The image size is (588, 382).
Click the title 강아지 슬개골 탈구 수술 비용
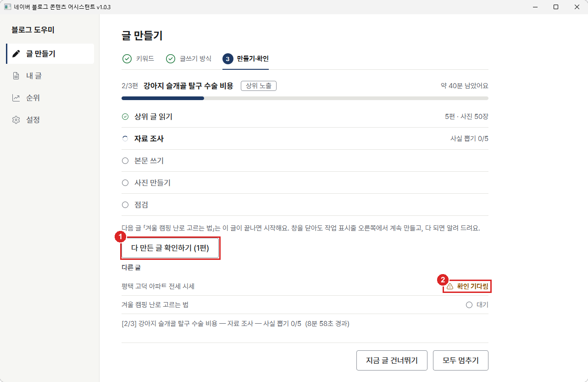(189, 86)
